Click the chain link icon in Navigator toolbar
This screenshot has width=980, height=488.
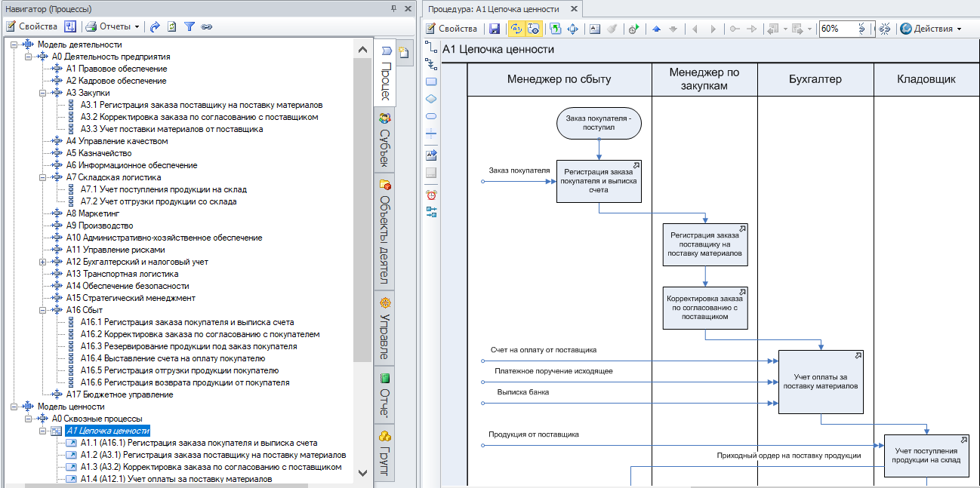(206, 26)
